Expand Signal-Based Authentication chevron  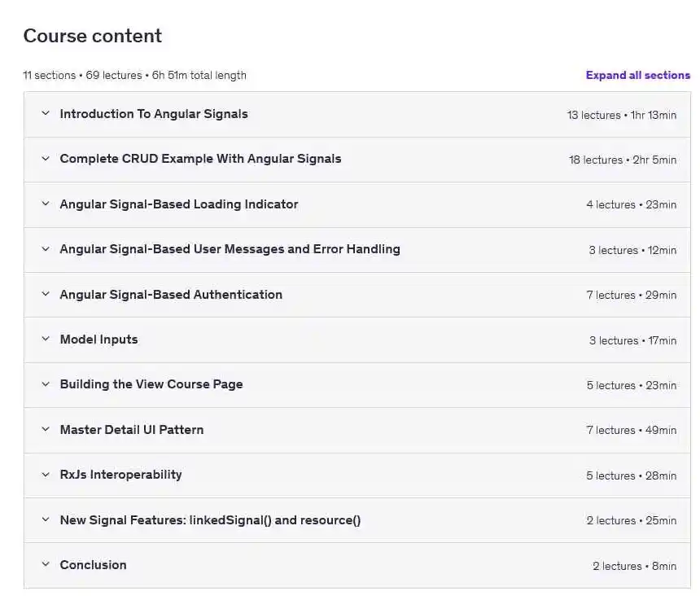[x=46, y=294]
